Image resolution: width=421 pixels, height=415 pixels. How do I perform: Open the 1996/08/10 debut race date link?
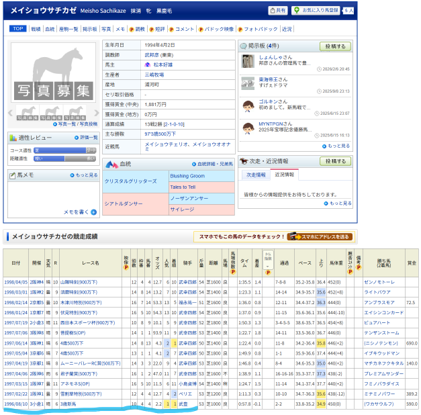pos(16,404)
